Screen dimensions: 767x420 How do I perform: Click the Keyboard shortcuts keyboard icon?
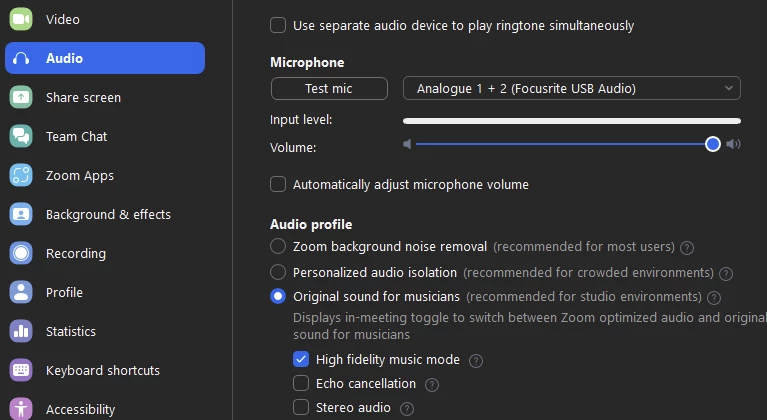tap(21, 370)
